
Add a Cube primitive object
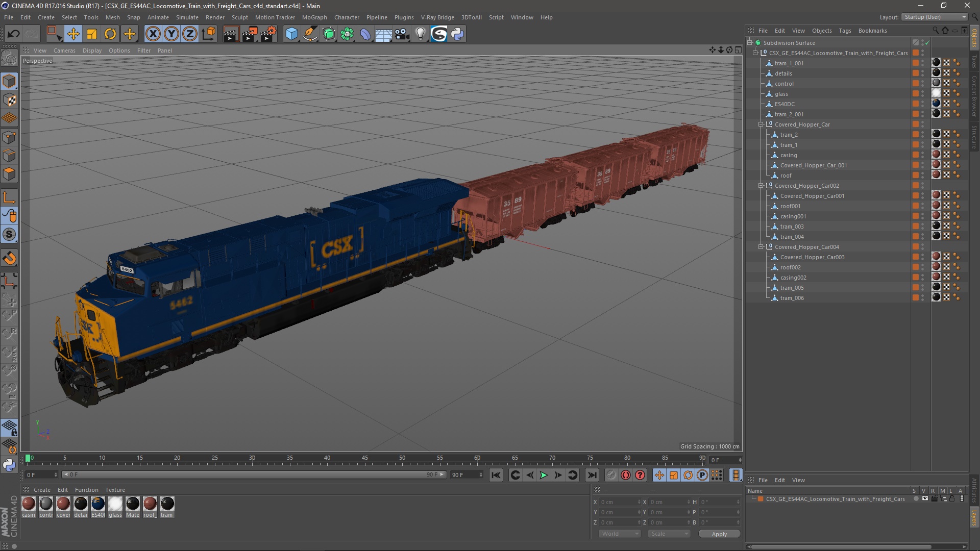coord(291,34)
